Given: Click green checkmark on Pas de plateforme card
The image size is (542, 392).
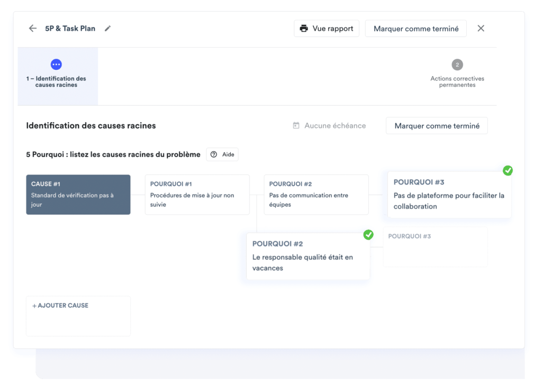Looking at the screenshot, I should click(508, 170).
